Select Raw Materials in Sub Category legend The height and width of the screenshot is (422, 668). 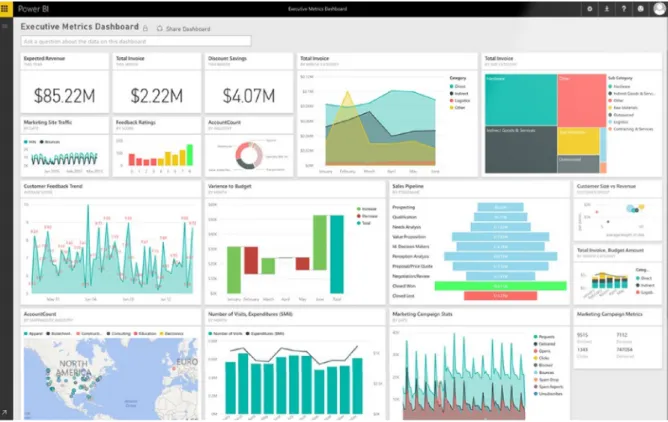pos(623,108)
